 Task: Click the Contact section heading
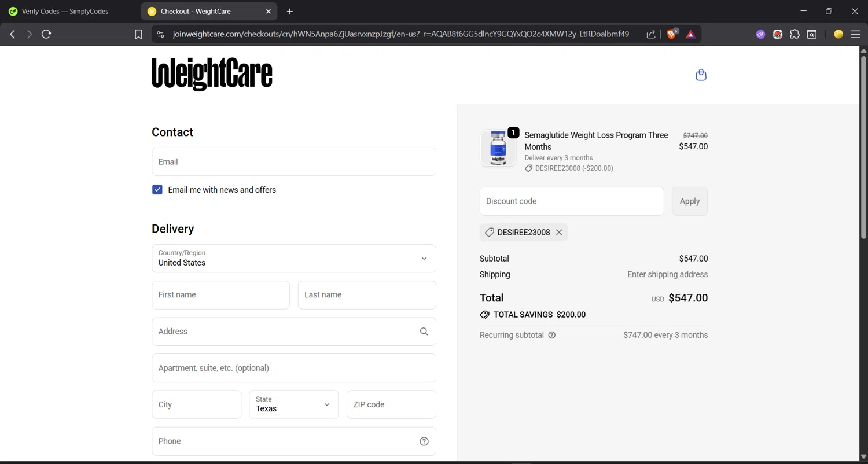coord(172,132)
